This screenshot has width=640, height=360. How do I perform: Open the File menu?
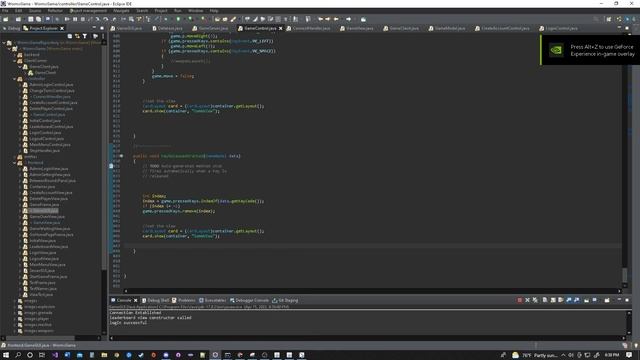coord(5,11)
